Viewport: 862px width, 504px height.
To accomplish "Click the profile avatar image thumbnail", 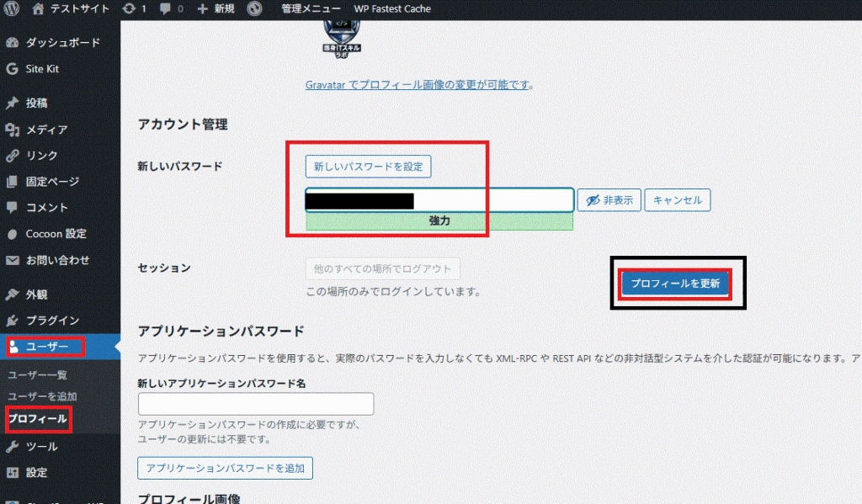I will (342, 39).
